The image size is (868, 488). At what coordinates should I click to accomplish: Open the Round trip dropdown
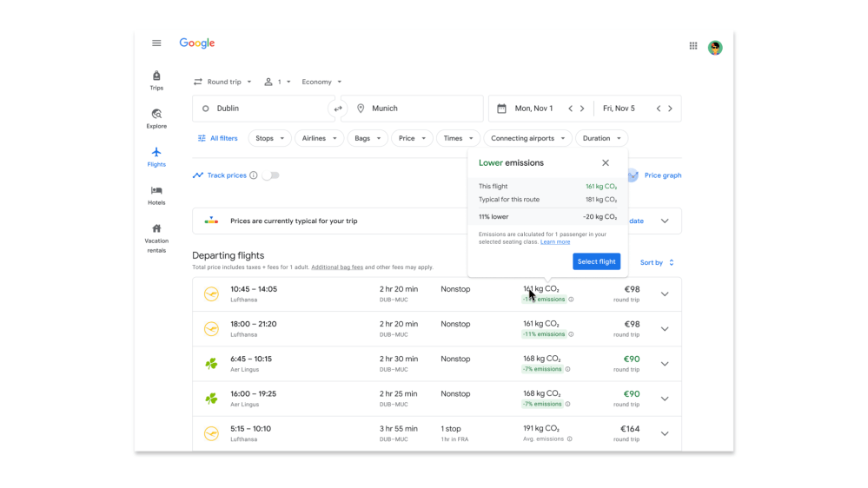coord(222,82)
